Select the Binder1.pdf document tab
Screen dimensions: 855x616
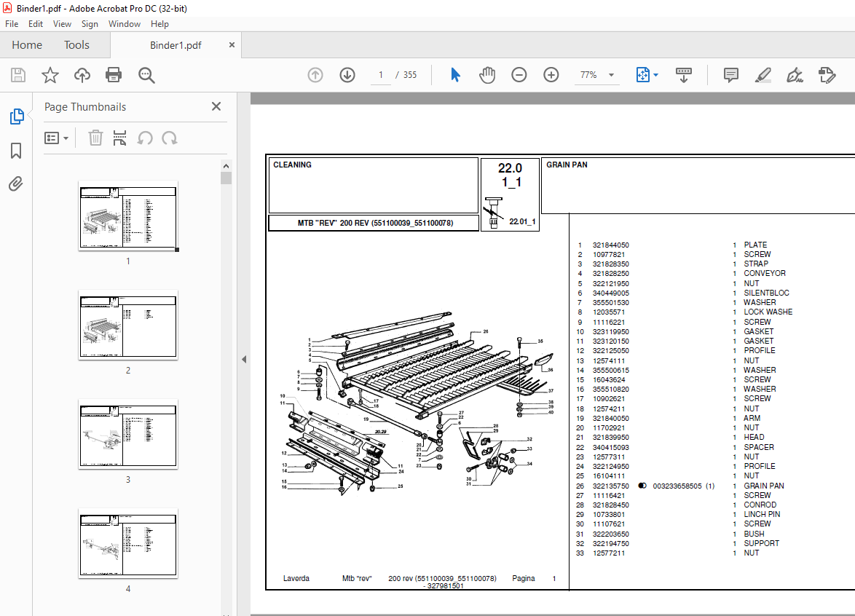(176, 45)
